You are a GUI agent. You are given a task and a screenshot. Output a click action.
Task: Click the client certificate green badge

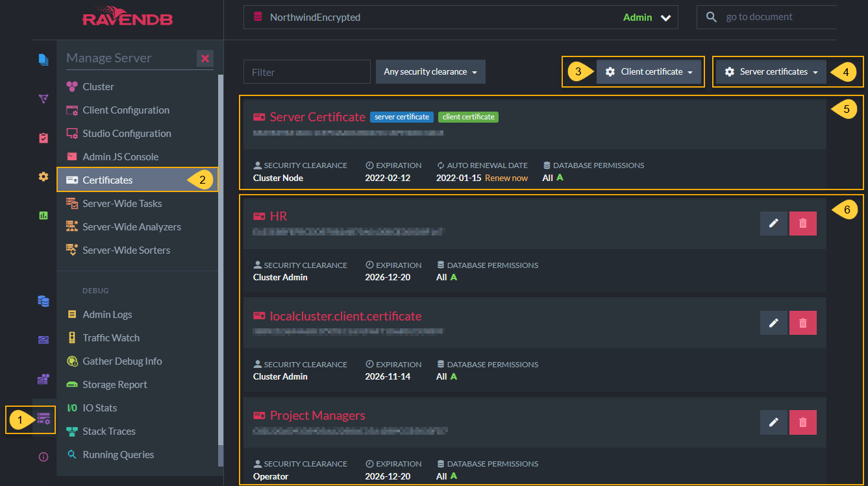[469, 117]
